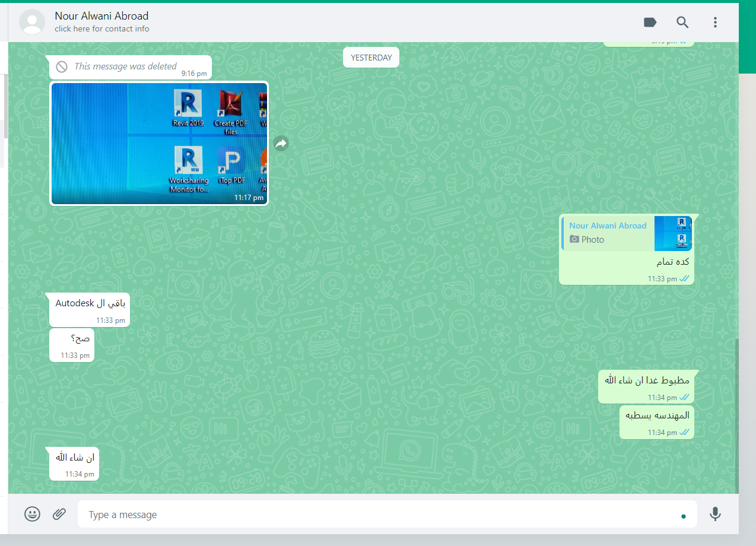Open the three-dot chat menu
The image size is (756, 546).
[715, 23]
